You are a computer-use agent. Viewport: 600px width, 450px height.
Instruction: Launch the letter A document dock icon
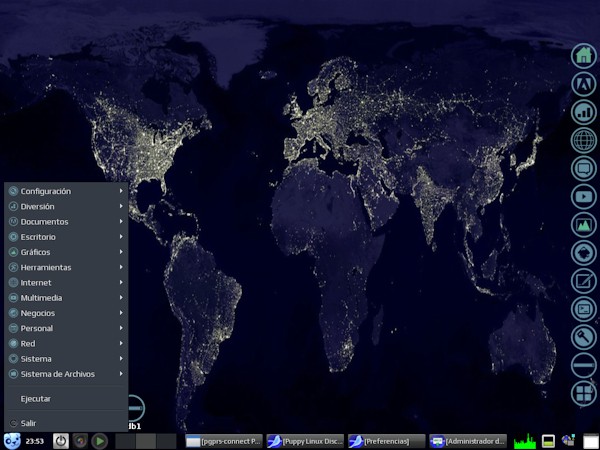584,84
